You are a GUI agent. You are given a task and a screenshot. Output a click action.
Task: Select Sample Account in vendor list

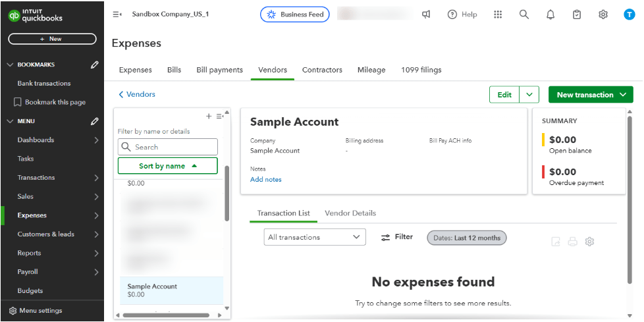coord(172,290)
